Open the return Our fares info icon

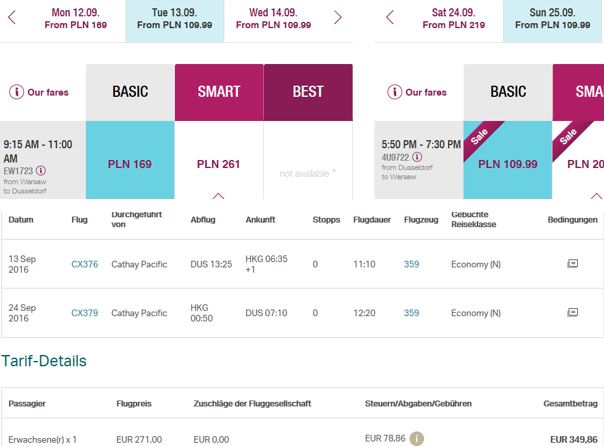394,92
